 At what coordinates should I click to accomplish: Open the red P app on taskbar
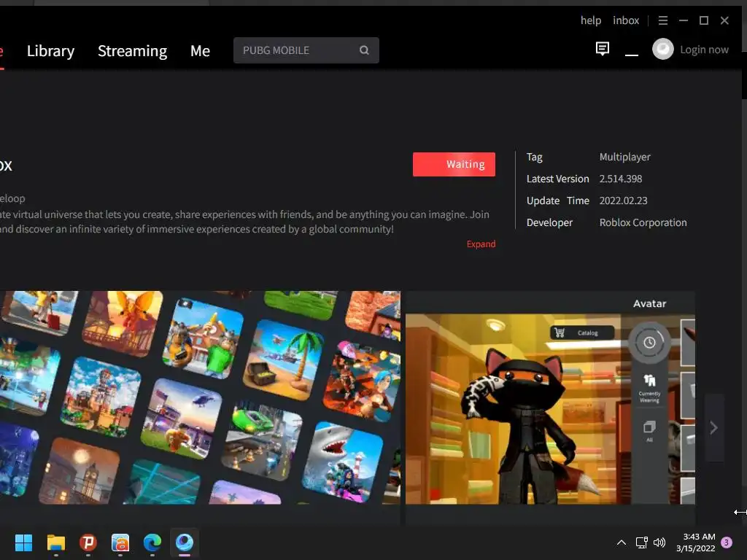click(x=88, y=542)
